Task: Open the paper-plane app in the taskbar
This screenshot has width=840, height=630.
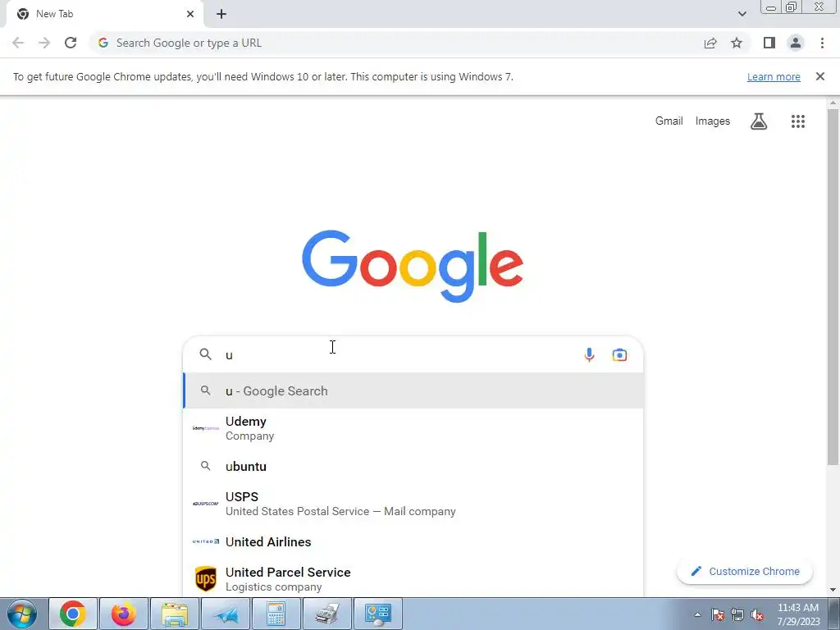Action: coord(226,614)
